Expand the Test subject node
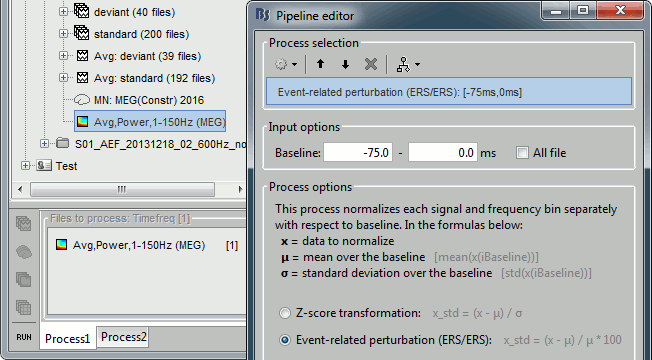Image resolution: width=652 pixels, height=360 pixels. point(25,166)
